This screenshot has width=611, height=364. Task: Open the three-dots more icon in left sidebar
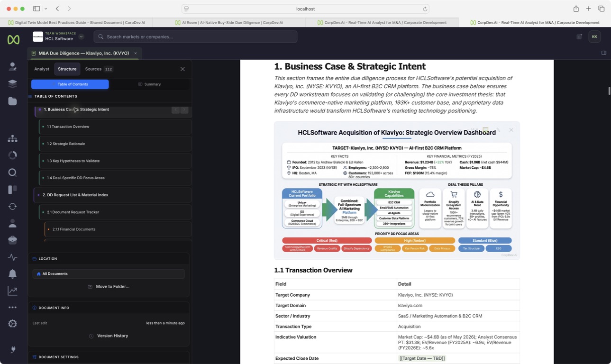click(13, 308)
